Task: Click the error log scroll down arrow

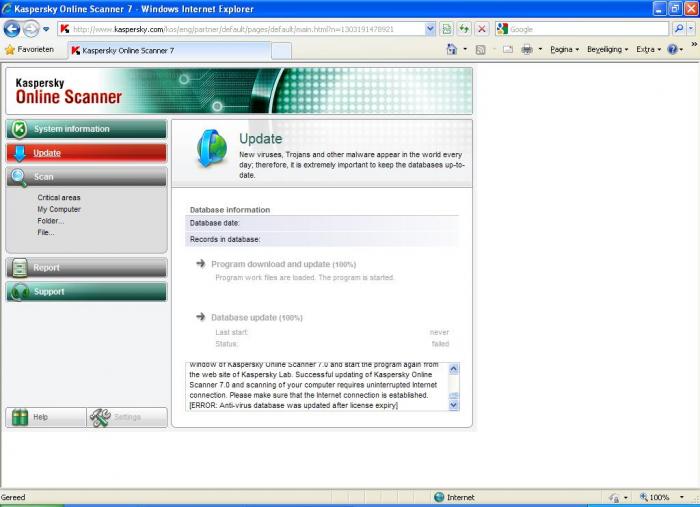Action: (x=454, y=405)
